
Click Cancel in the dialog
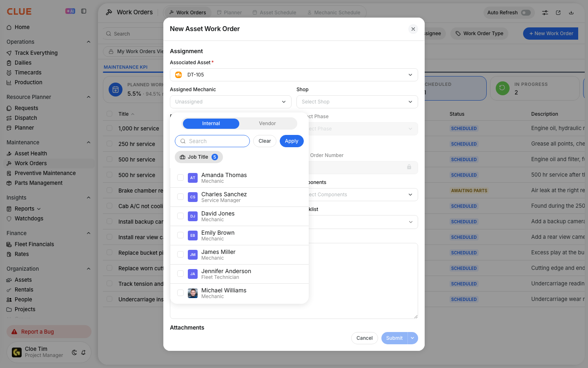[x=365, y=338]
